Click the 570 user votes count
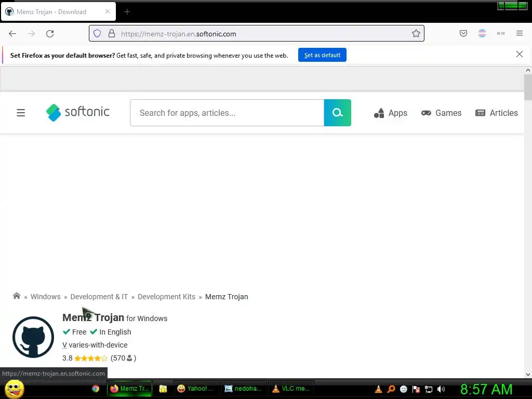This screenshot has width=532, height=399. (x=124, y=358)
